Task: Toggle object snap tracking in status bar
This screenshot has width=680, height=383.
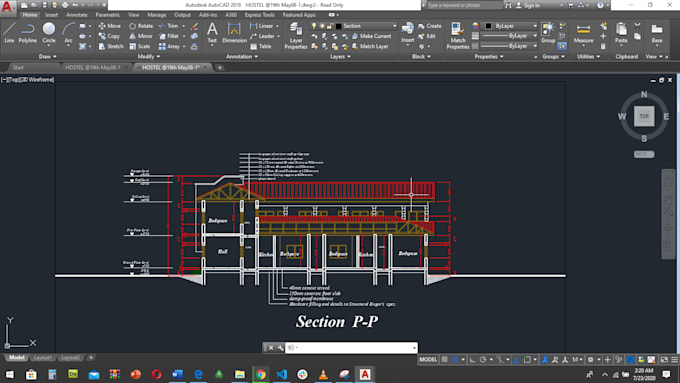Action: coord(517,360)
